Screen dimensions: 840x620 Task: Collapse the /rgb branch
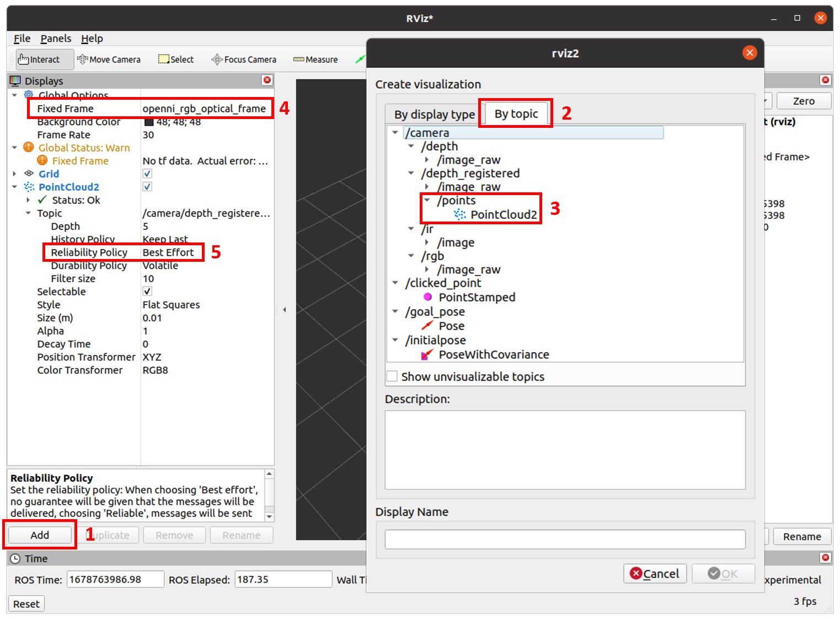click(411, 256)
